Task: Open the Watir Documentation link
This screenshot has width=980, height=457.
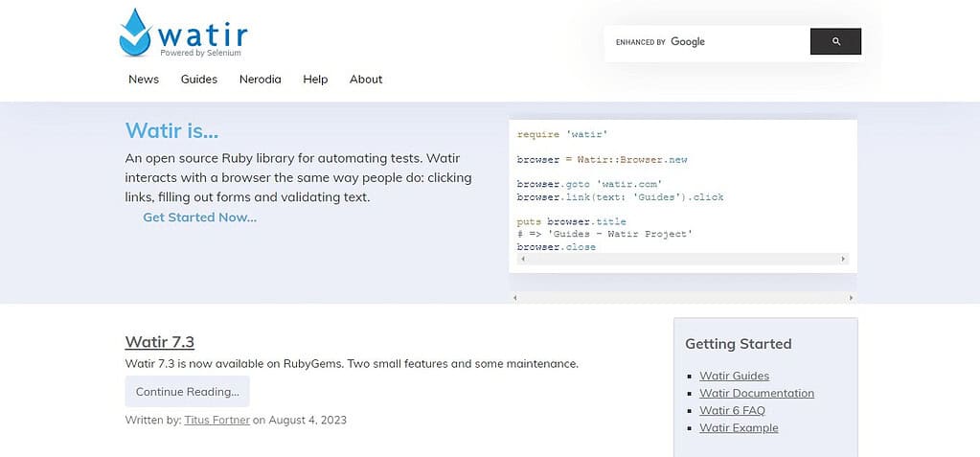Action: [757, 393]
